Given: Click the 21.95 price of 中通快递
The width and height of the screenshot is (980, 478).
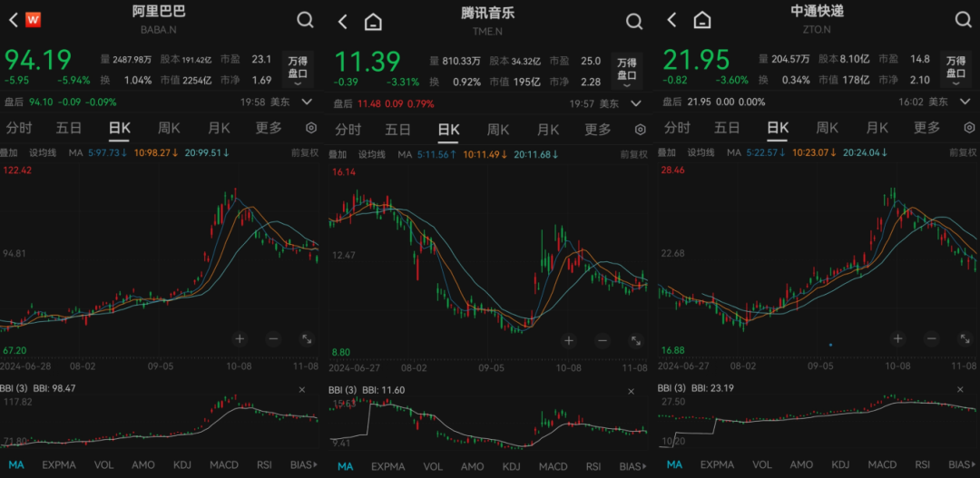Looking at the screenshot, I should click(x=697, y=60).
